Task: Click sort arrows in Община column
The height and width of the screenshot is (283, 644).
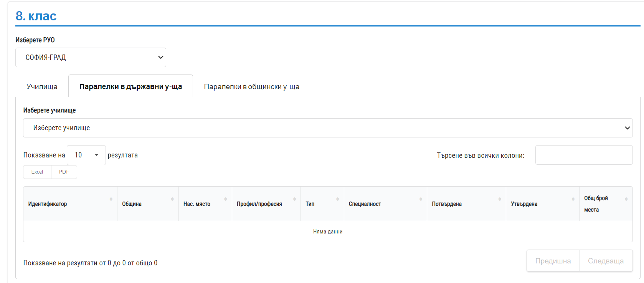Action: [x=172, y=199]
